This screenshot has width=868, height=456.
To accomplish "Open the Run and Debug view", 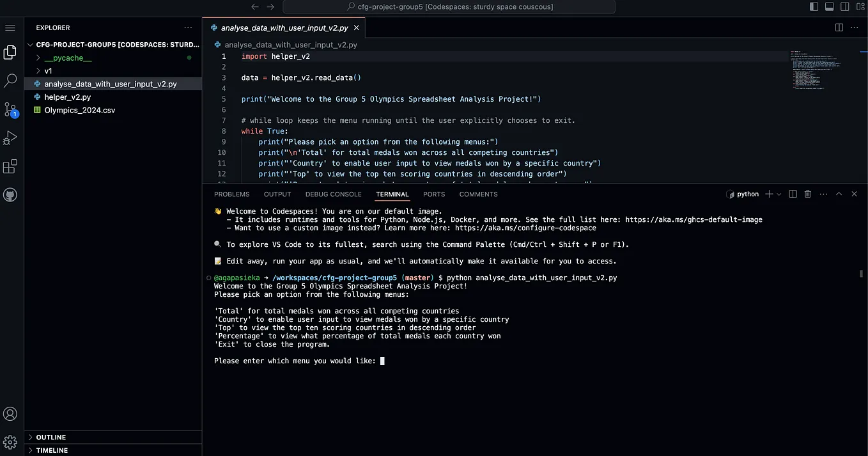I will coord(10,138).
